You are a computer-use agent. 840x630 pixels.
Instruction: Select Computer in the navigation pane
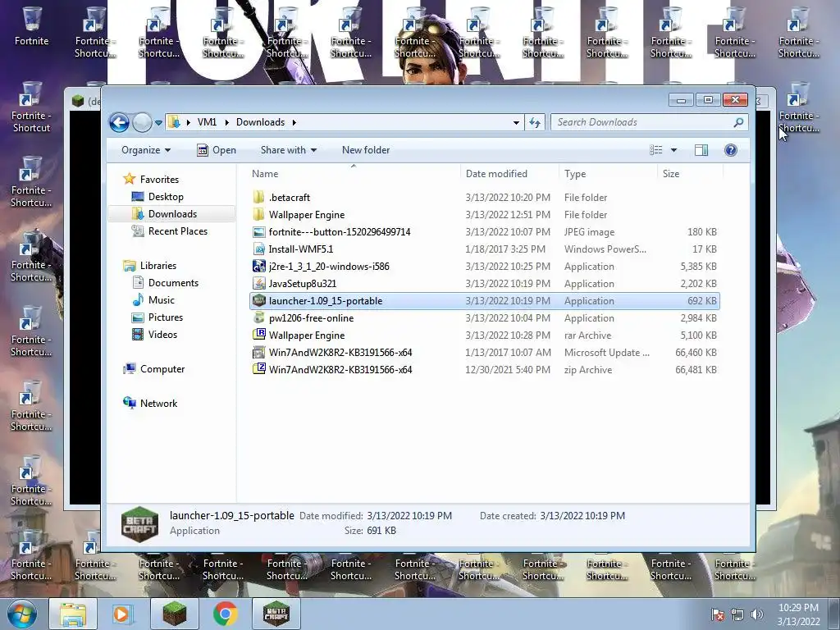[x=162, y=368]
